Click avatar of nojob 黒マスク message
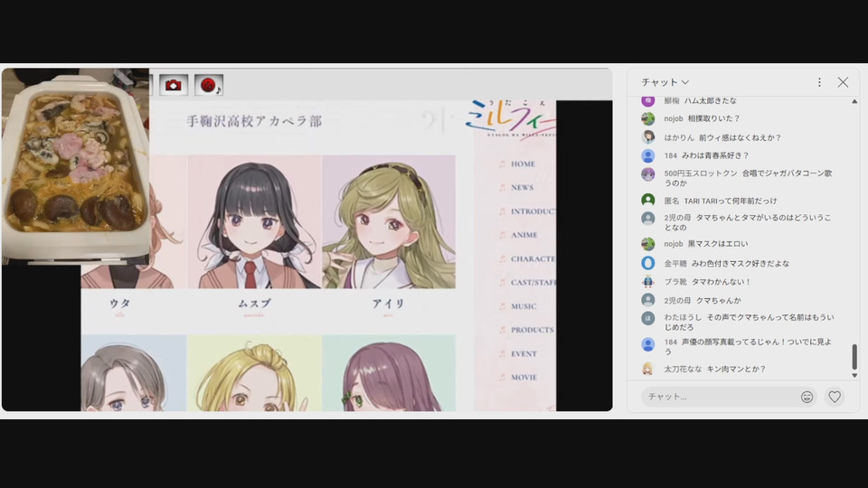Screen dimensions: 868x488 647,243
